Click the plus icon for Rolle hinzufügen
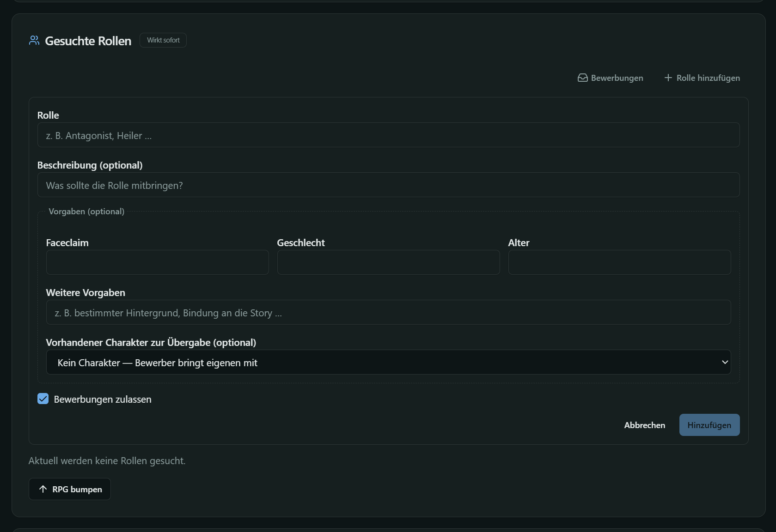Viewport: 776px width, 532px height. tap(668, 78)
